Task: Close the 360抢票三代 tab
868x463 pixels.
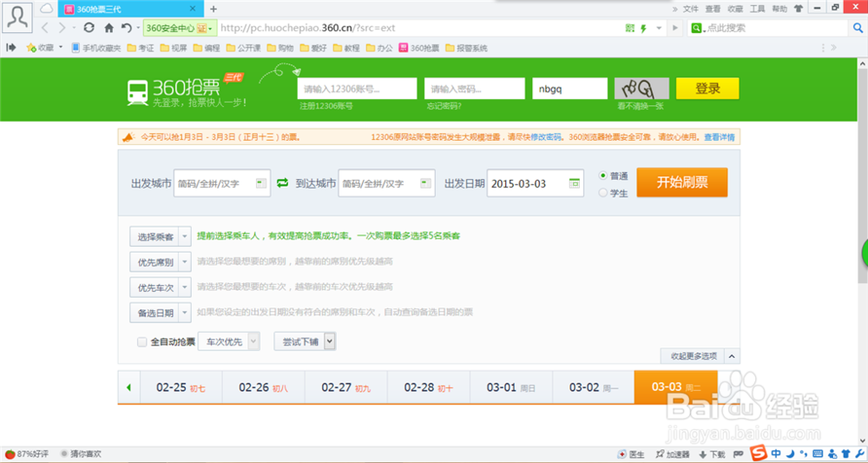Action: click(x=193, y=9)
